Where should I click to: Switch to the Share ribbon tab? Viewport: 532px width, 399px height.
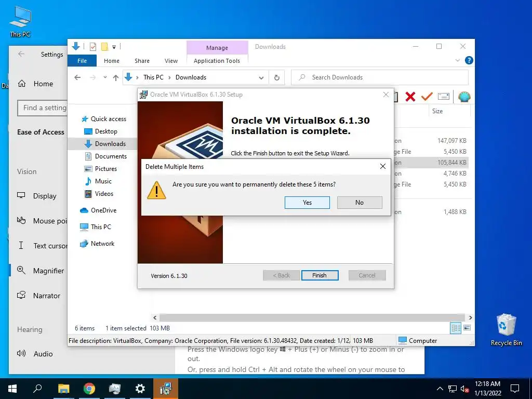[x=142, y=61]
